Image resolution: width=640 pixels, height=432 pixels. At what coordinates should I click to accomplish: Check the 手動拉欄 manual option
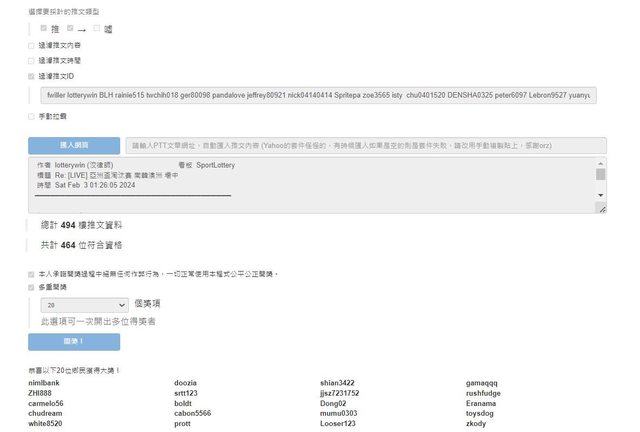pyautogui.click(x=31, y=117)
